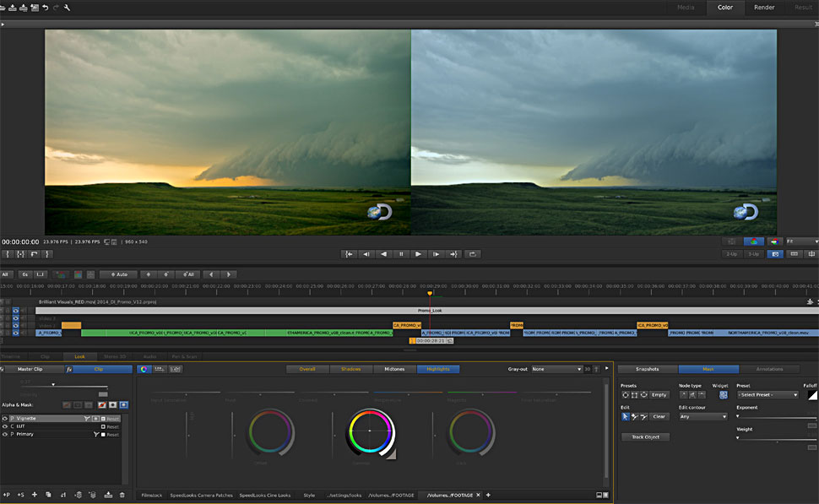The image size is (819, 504).
Task: Add a new looks tab with plus icon
Action: click(x=488, y=495)
